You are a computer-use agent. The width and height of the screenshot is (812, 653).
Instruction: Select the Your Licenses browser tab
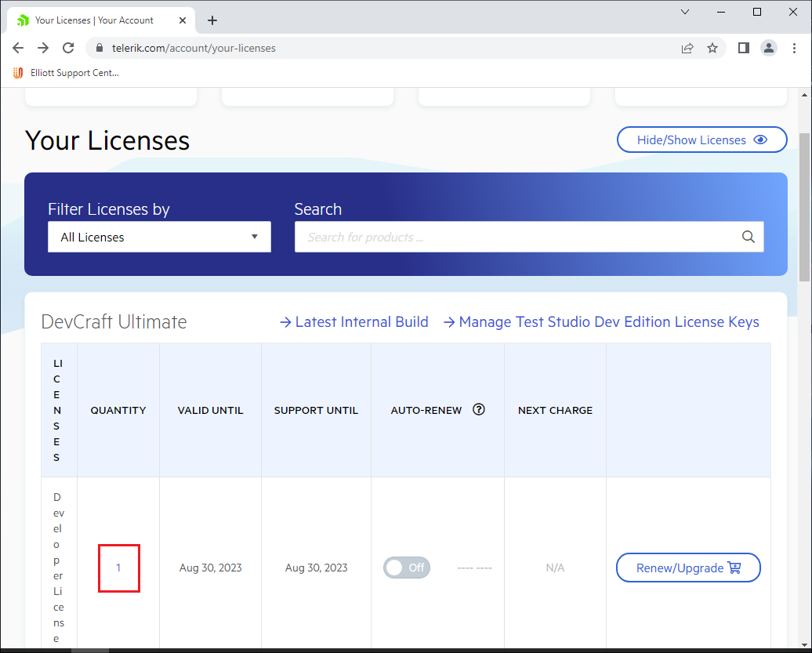point(101,20)
